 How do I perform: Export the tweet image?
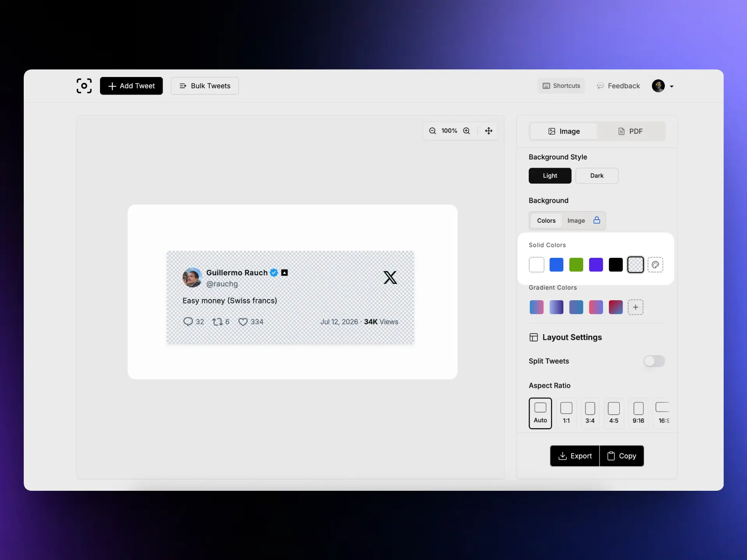575,456
